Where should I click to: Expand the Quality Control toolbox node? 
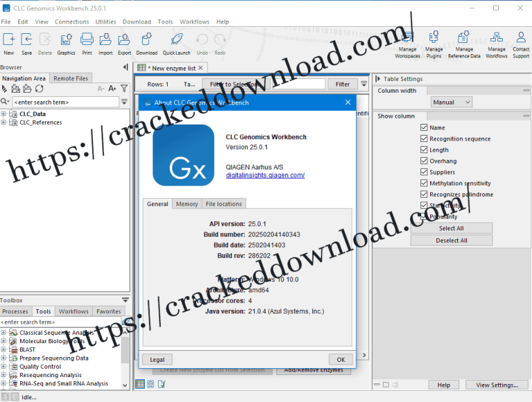point(3,366)
